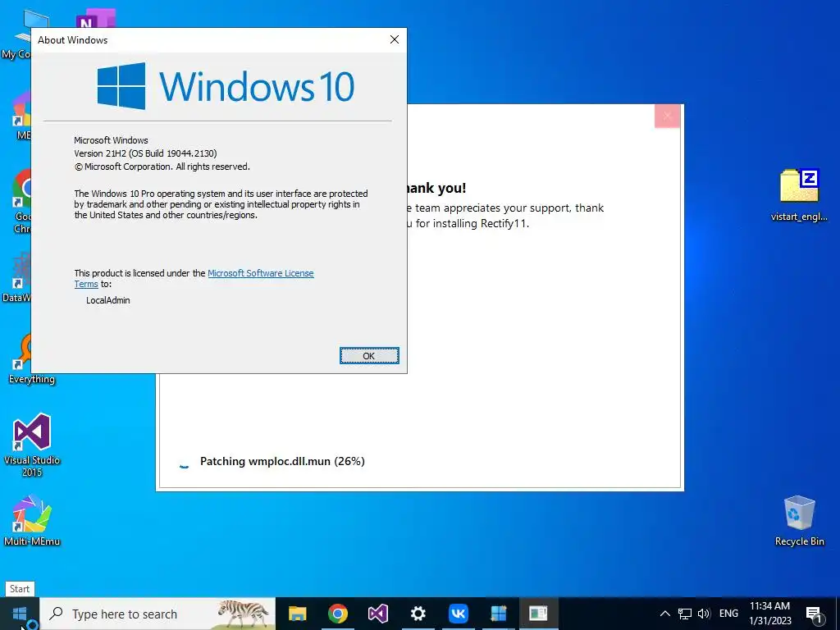This screenshot has width=840, height=630.
Task: Select the Recycle Bin desktop icon
Action: pyautogui.click(x=799, y=521)
